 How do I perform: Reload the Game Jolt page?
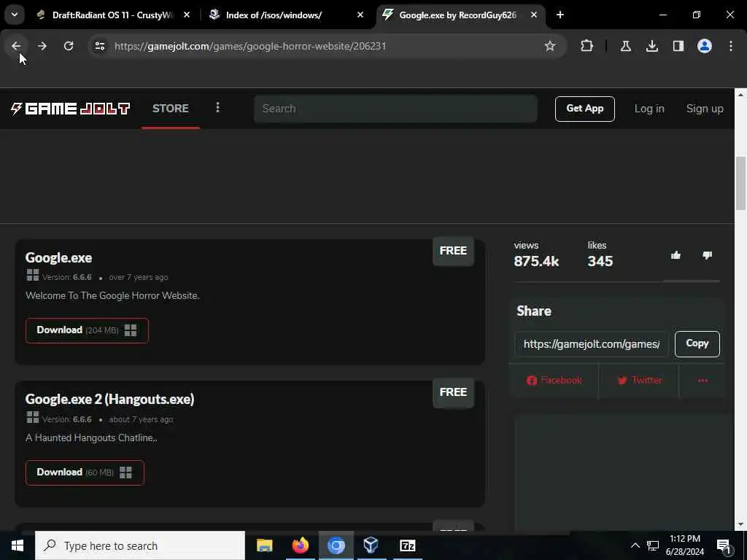tap(69, 46)
